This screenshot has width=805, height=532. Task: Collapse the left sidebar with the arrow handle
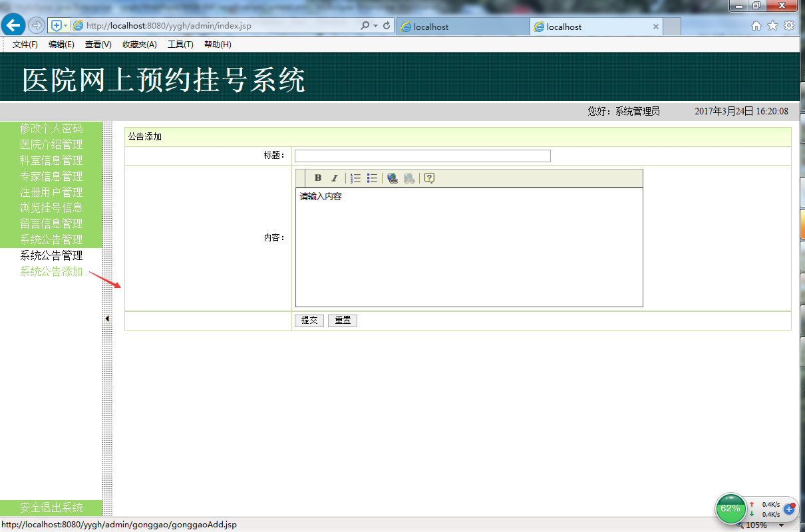107,319
